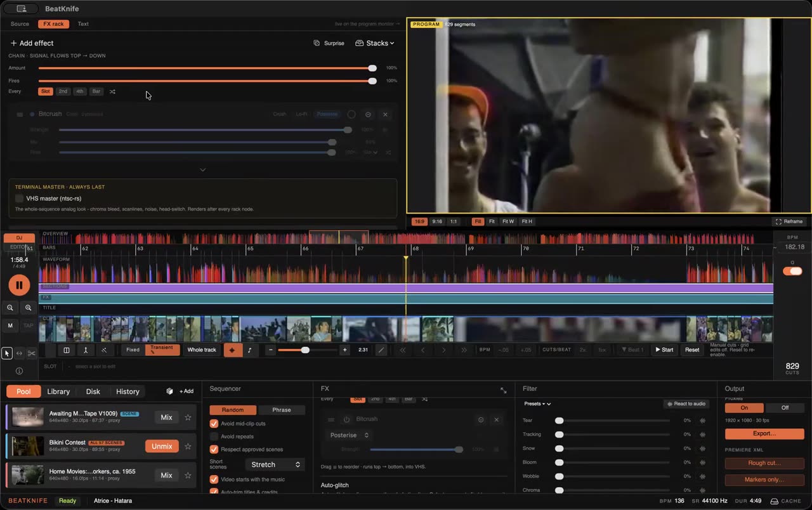The width and height of the screenshot is (812, 510).
Task: Open the Filter Presets dropdown
Action: click(537, 404)
